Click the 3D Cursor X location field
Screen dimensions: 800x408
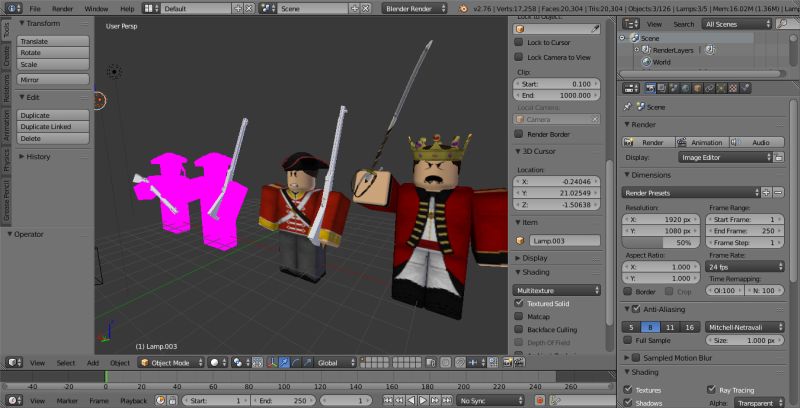coord(557,181)
